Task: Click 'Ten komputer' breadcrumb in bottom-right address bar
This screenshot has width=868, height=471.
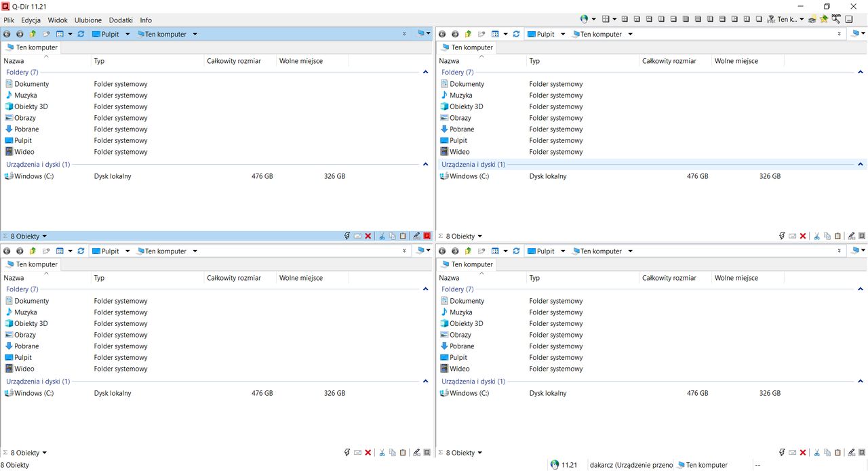Action: tap(597, 251)
